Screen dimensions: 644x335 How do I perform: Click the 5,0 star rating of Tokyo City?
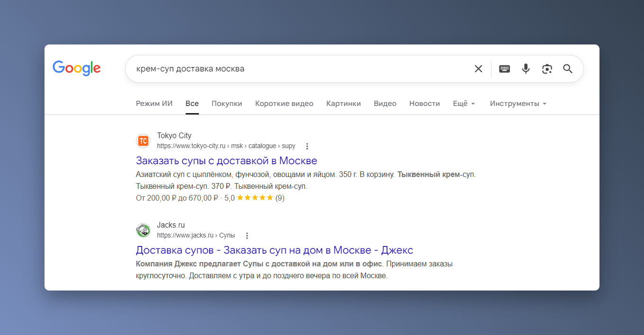click(254, 198)
